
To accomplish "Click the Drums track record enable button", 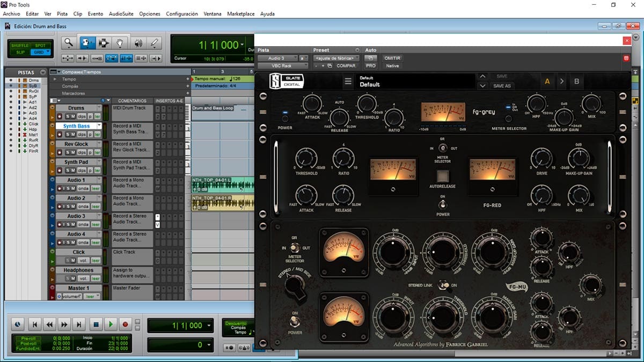I will pyautogui.click(x=60, y=116).
